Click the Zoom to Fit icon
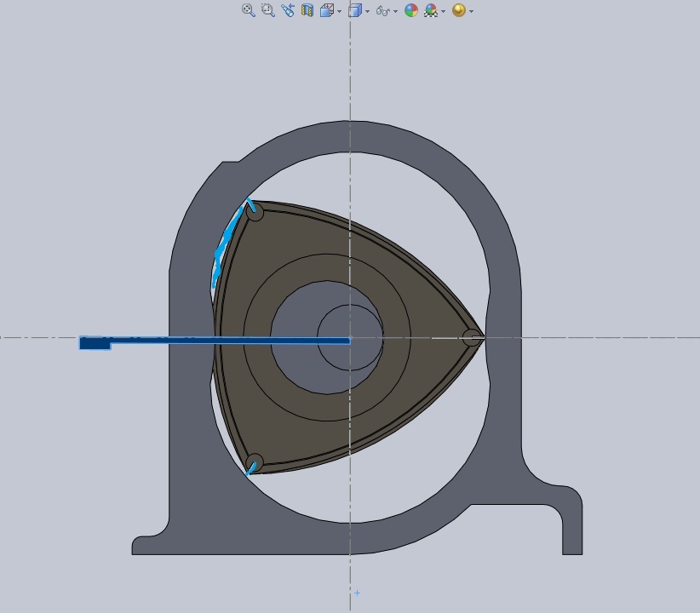 point(248,10)
